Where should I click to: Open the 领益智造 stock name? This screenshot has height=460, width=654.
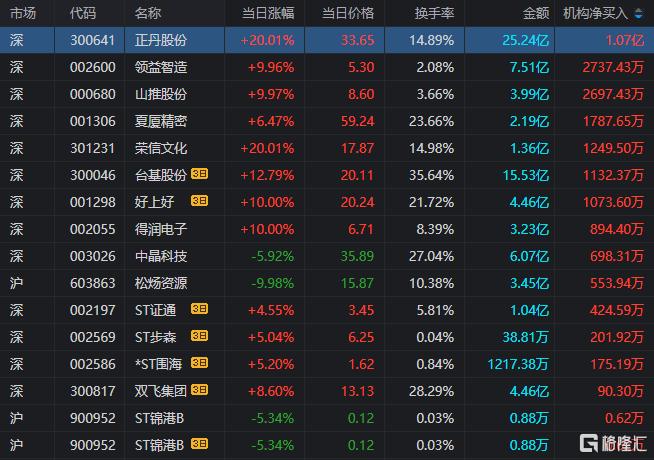160,67
